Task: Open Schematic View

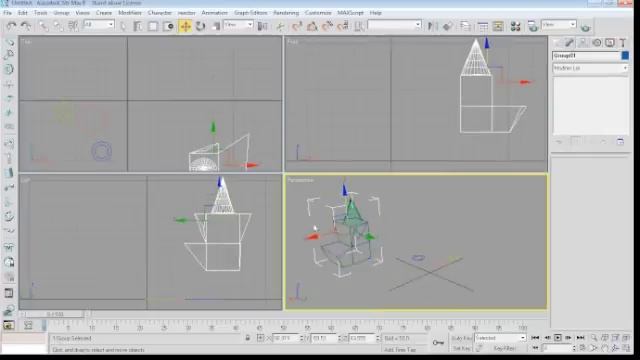Action: [x=498, y=27]
